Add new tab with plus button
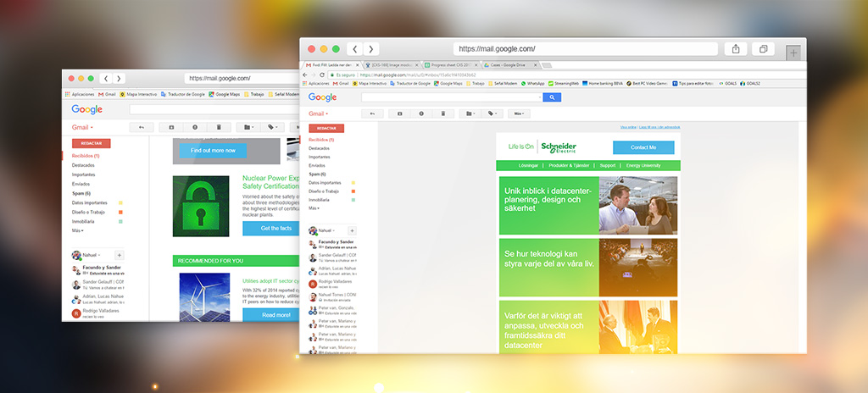The height and width of the screenshot is (393, 868). point(793,53)
